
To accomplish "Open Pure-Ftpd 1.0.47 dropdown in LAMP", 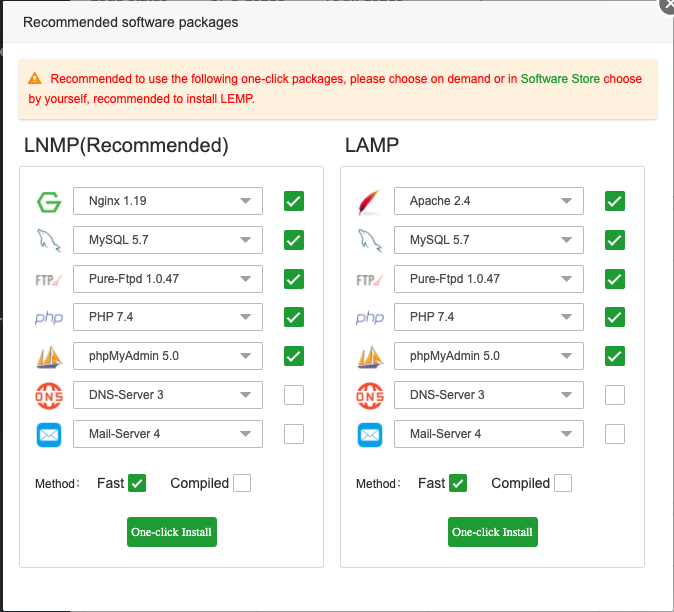I will [x=489, y=279].
